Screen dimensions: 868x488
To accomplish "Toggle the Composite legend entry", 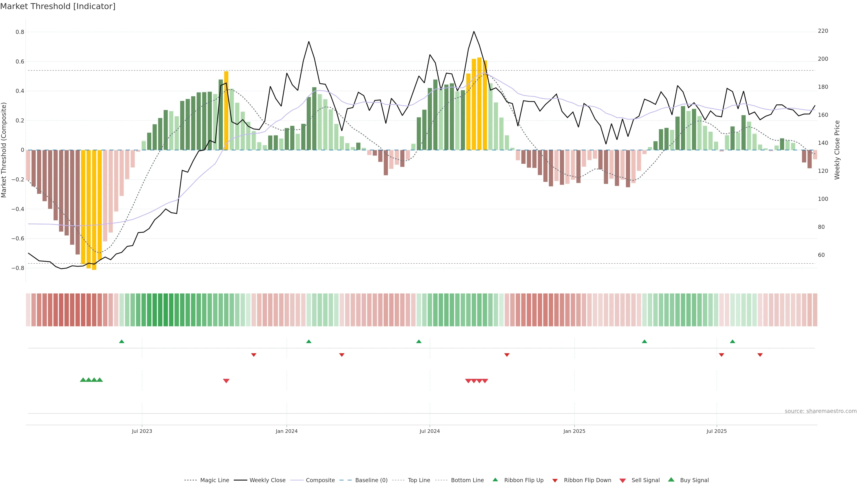I will (320, 480).
